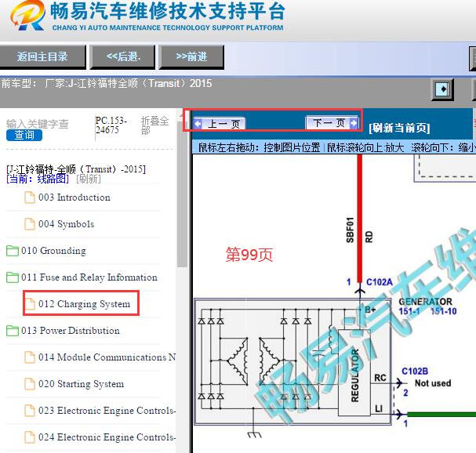This screenshot has width=476, height=453.
Task: Open 003 Introduction entry
Action: click(x=74, y=198)
